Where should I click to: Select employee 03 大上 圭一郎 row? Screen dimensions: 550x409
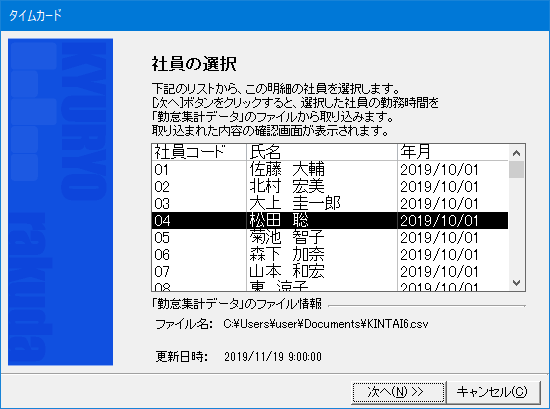(x=330, y=203)
